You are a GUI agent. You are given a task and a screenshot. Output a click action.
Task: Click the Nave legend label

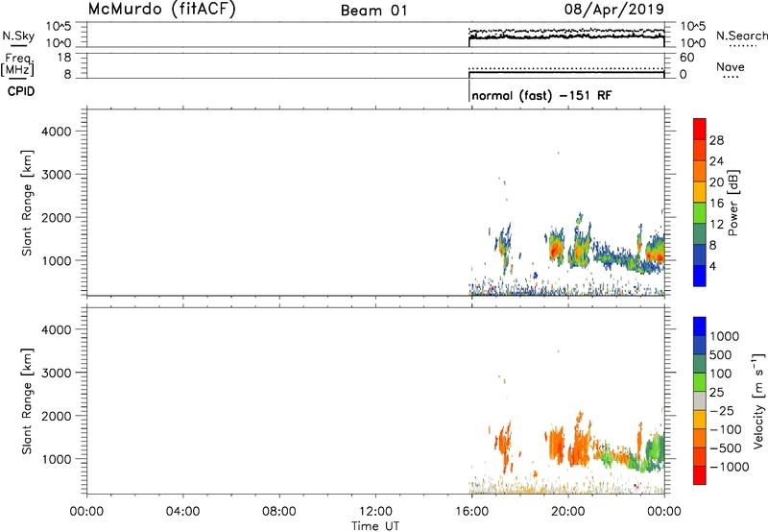tap(731, 67)
